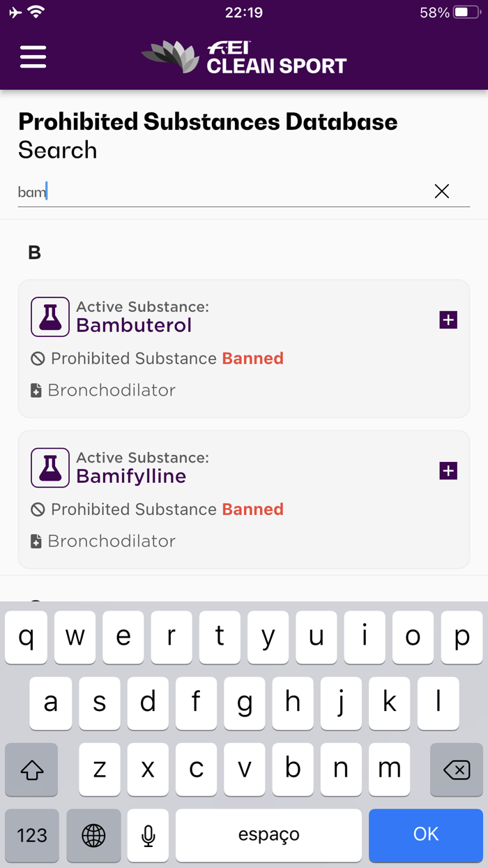Click the Bronchodilator document icon under Bamifylline
Screen dimensions: 488x868
coord(35,541)
